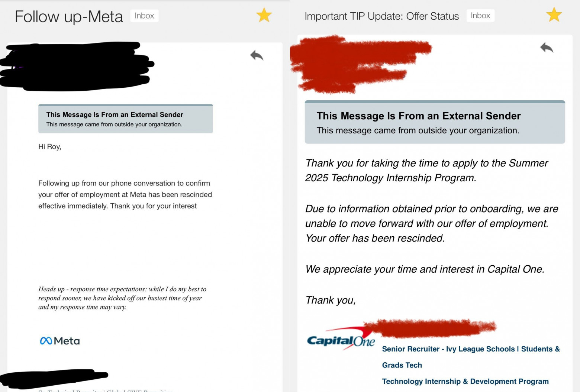Click the Grads Tech signature text

pos(402,365)
